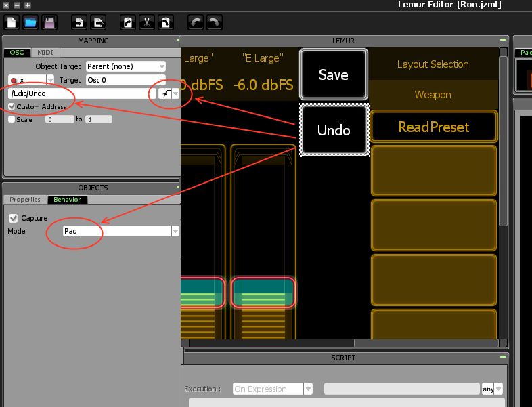The width and height of the screenshot is (532, 407).
Task: Open the Mode dropdown showing Pad
Action: (x=175, y=231)
